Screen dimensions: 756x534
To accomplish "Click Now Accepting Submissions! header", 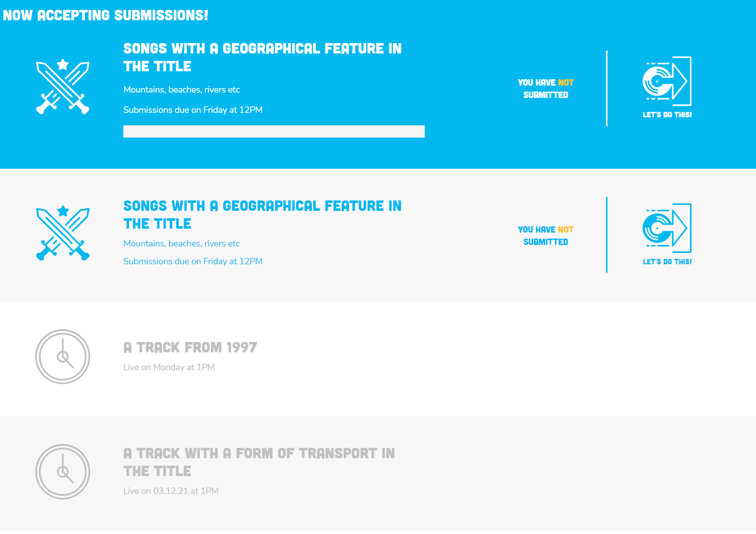I will point(105,15).
